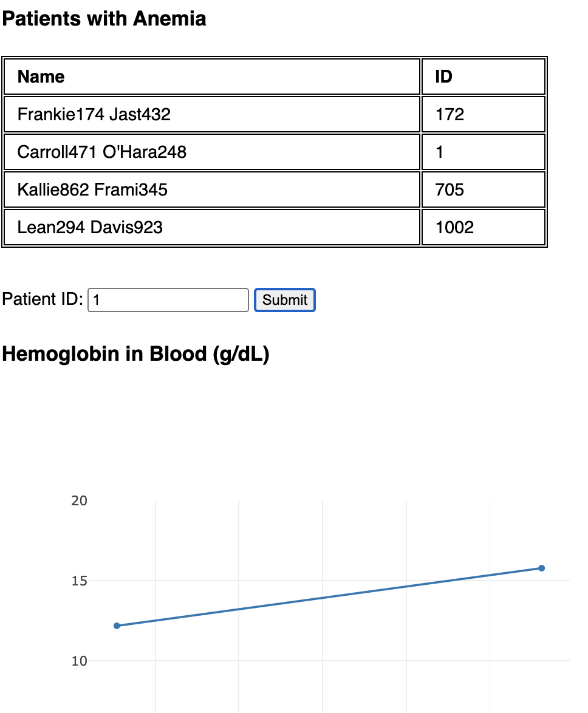Click the 15 label on the y-axis
588x713 pixels.
(80, 581)
